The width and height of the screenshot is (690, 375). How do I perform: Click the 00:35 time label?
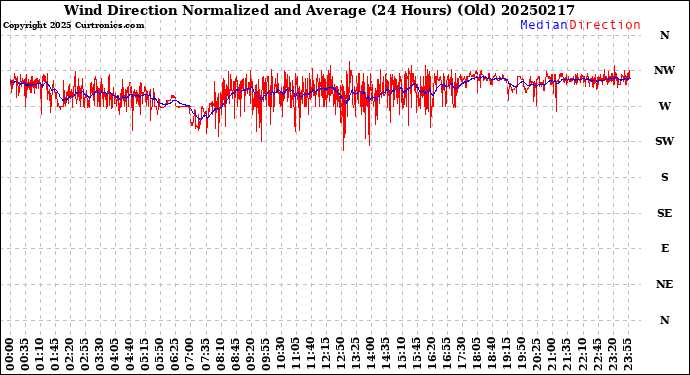coord(25,355)
